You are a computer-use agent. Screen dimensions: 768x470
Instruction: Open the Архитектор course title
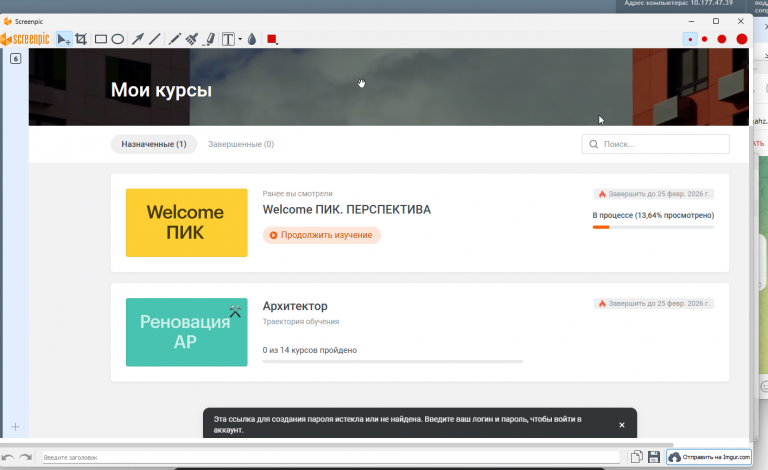pyautogui.click(x=295, y=306)
